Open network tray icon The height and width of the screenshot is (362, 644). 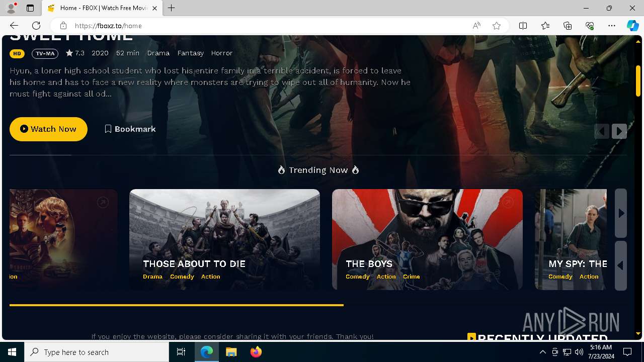[567, 352]
